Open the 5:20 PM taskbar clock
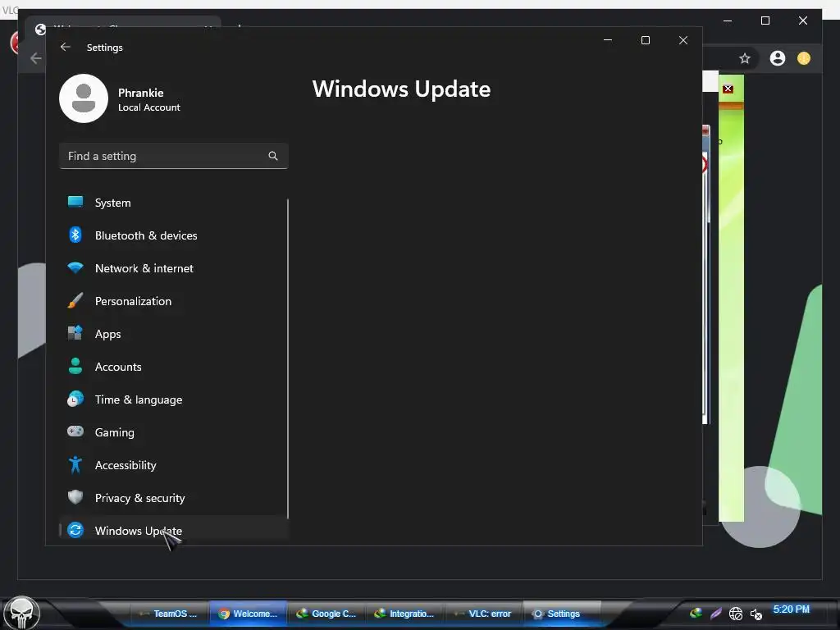 pos(792,609)
